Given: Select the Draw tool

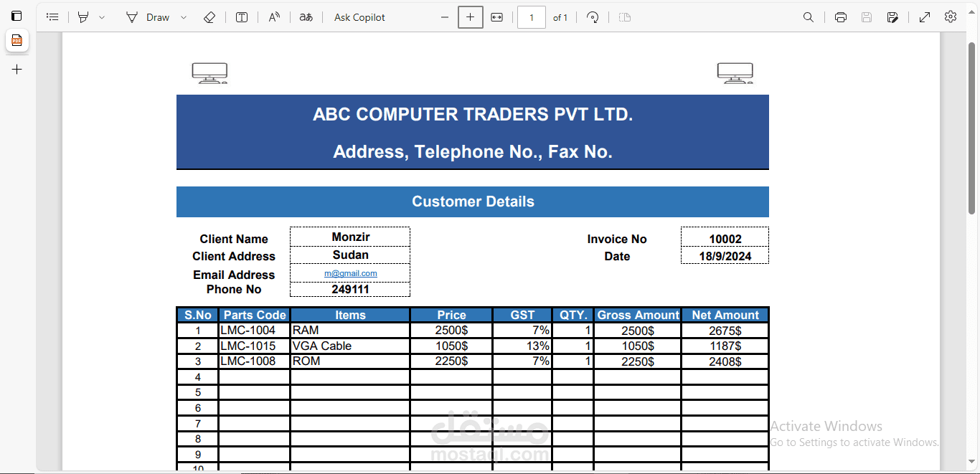Looking at the screenshot, I should click(x=148, y=17).
